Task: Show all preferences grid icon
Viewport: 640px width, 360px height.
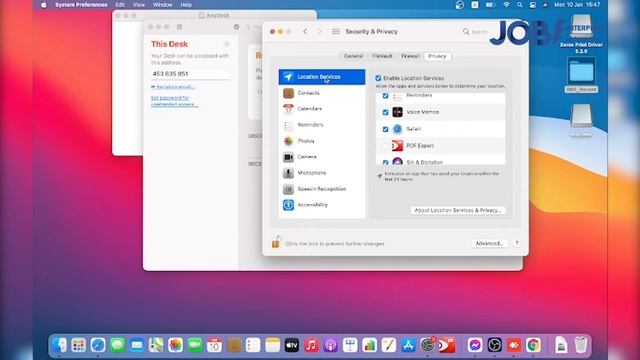Action: point(336,31)
